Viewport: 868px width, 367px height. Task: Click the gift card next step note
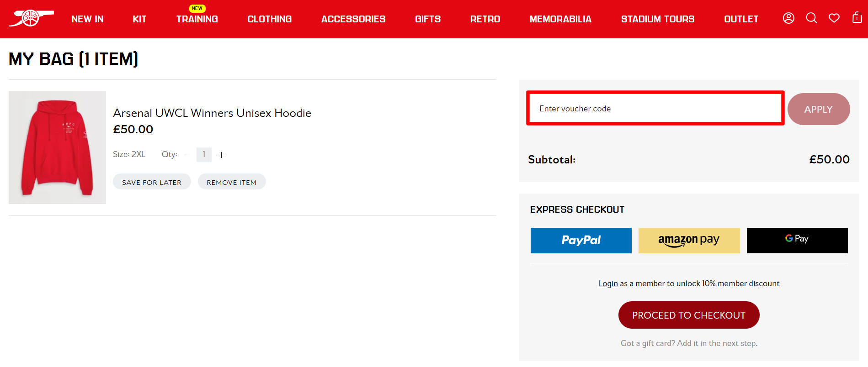689,343
